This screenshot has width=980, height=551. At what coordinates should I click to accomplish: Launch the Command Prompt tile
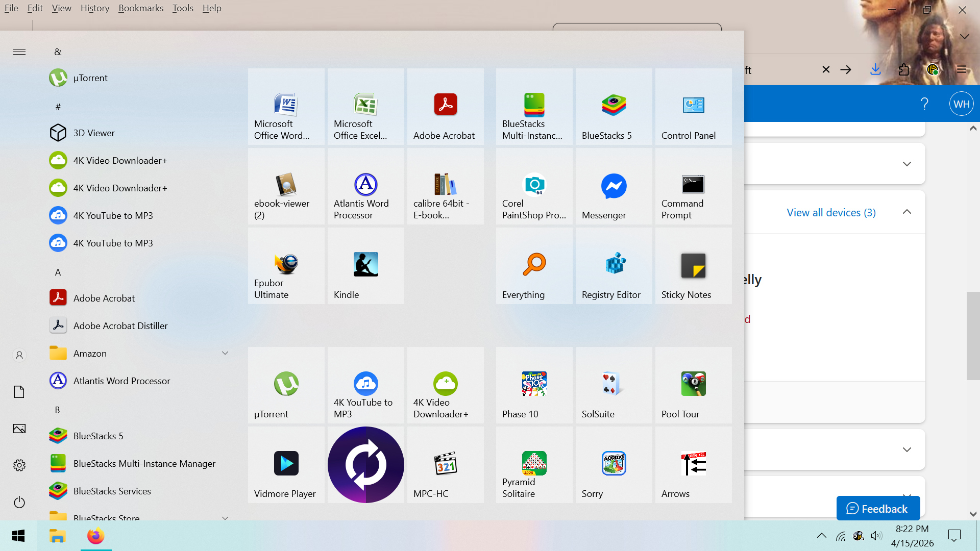point(694,186)
